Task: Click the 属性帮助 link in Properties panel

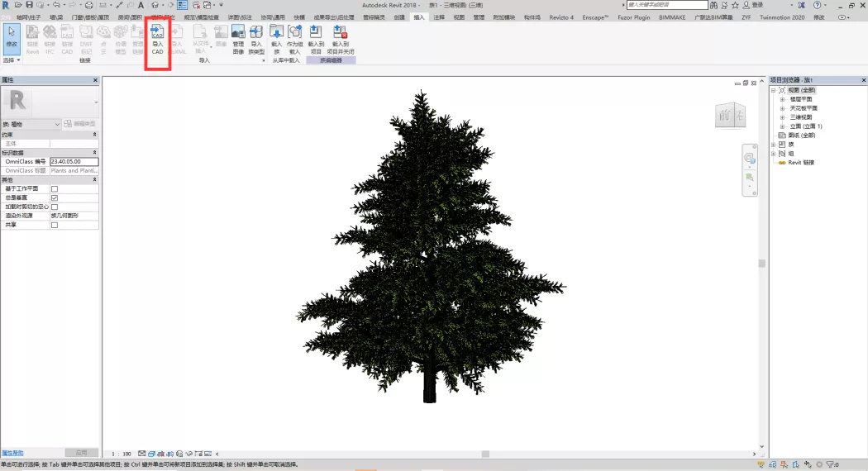Action: pos(12,453)
